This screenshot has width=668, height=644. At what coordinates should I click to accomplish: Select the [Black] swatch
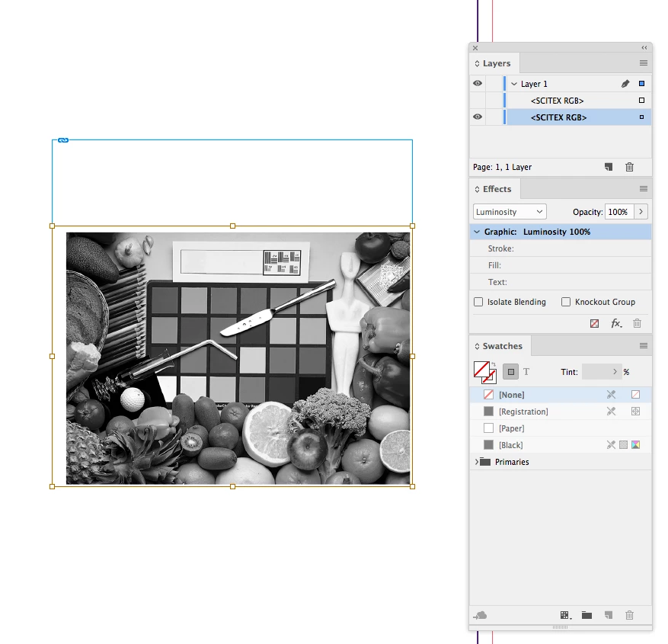tap(560, 445)
